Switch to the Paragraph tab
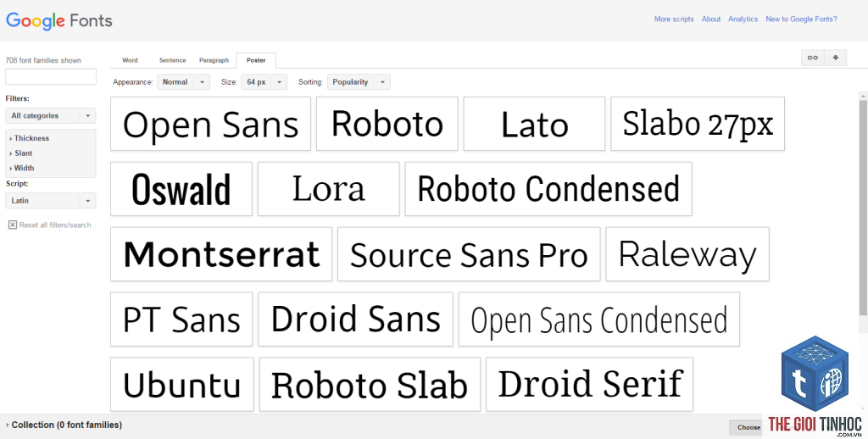 [x=214, y=60]
